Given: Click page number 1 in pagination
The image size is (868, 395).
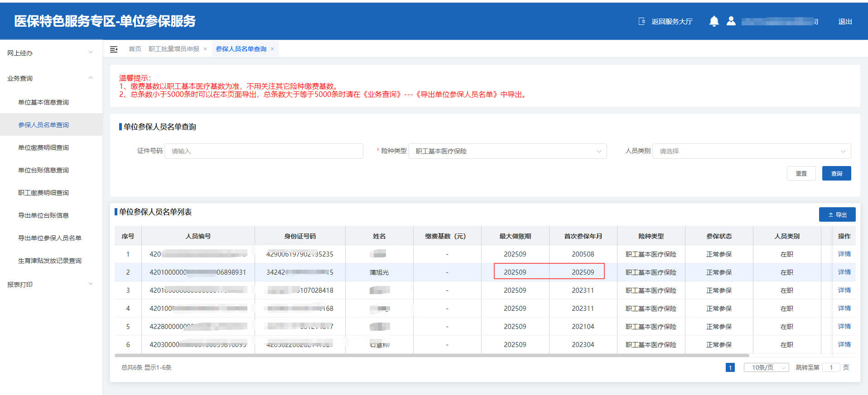Looking at the screenshot, I should pos(730,367).
